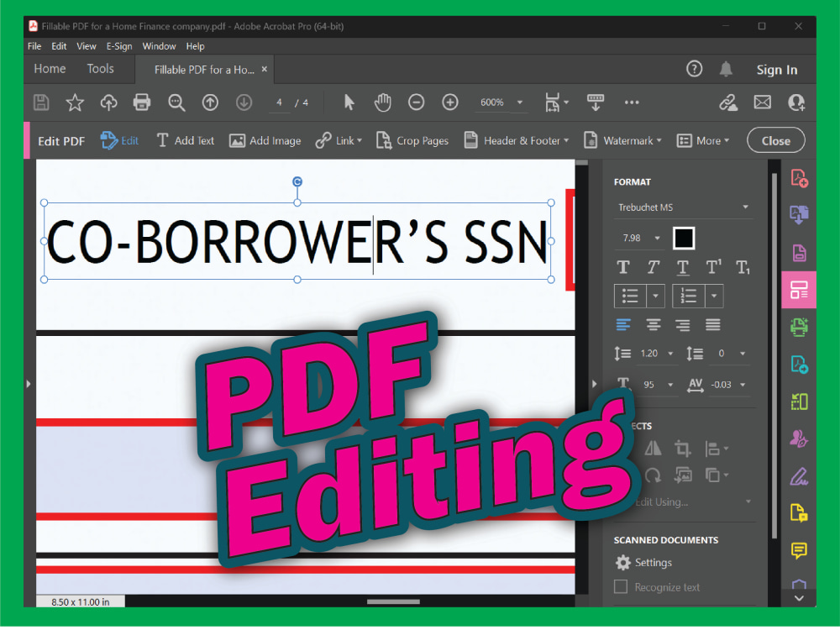Open the Watermark options
The image size is (840, 630).
[622, 140]
